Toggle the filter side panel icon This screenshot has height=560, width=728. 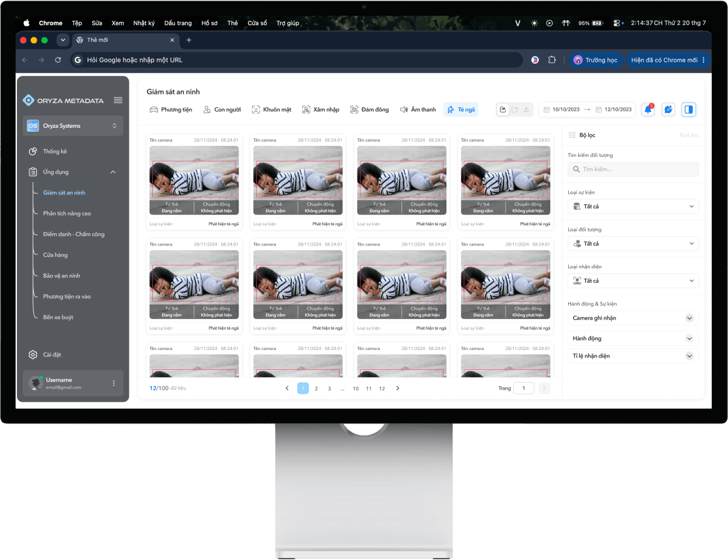click(x=689, y=109)
